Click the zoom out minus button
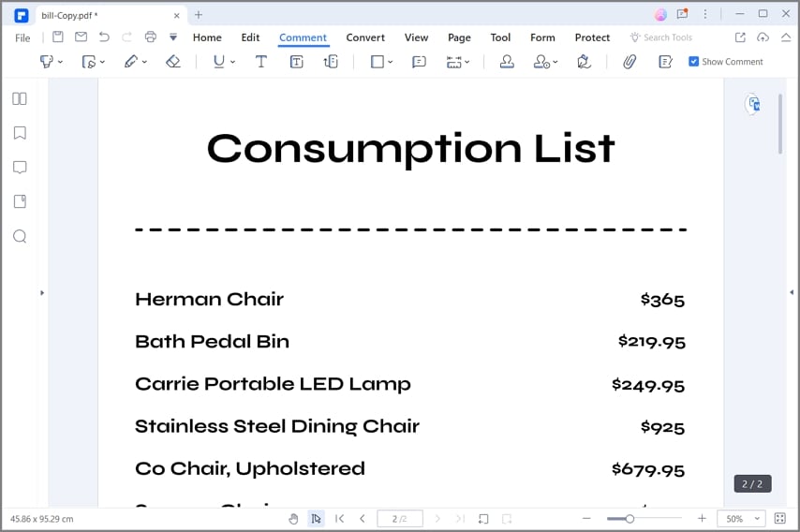Viewport: 800px width, 532px height. click(586, 518)
